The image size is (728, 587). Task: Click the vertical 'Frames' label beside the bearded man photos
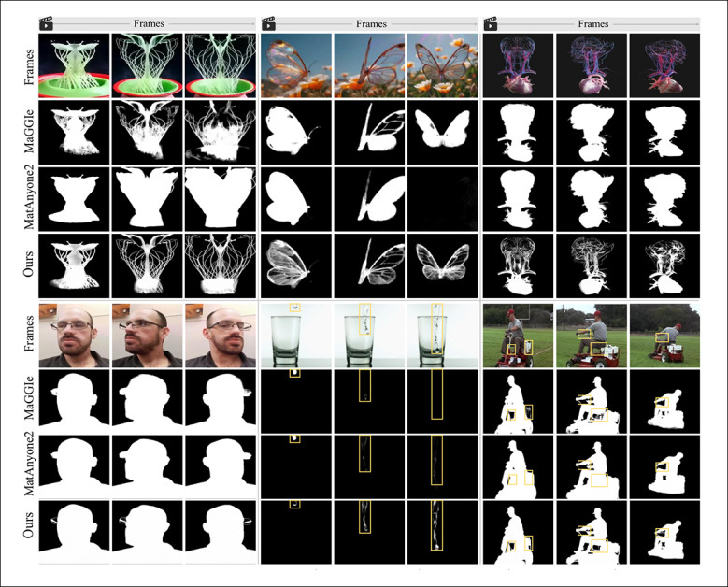pos(29,334)
